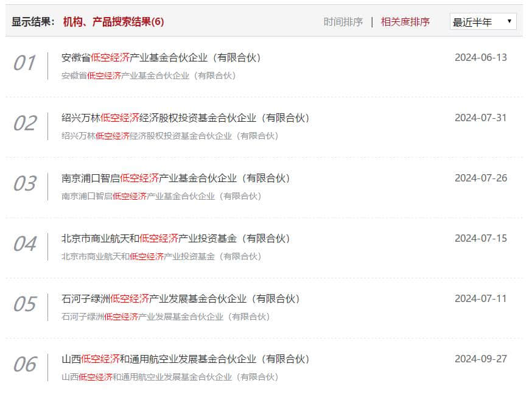Open 南京浦口智启低空经济产业基金 title link

175,178
